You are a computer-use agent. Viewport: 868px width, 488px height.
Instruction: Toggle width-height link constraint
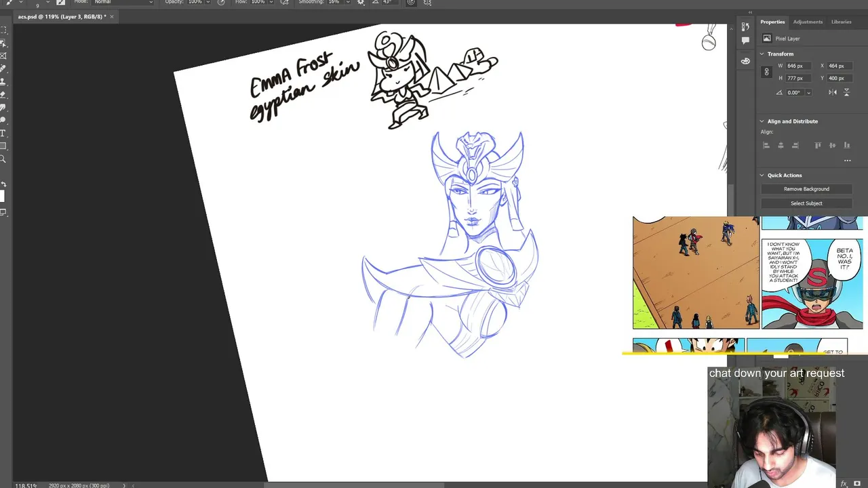point(767,72)
